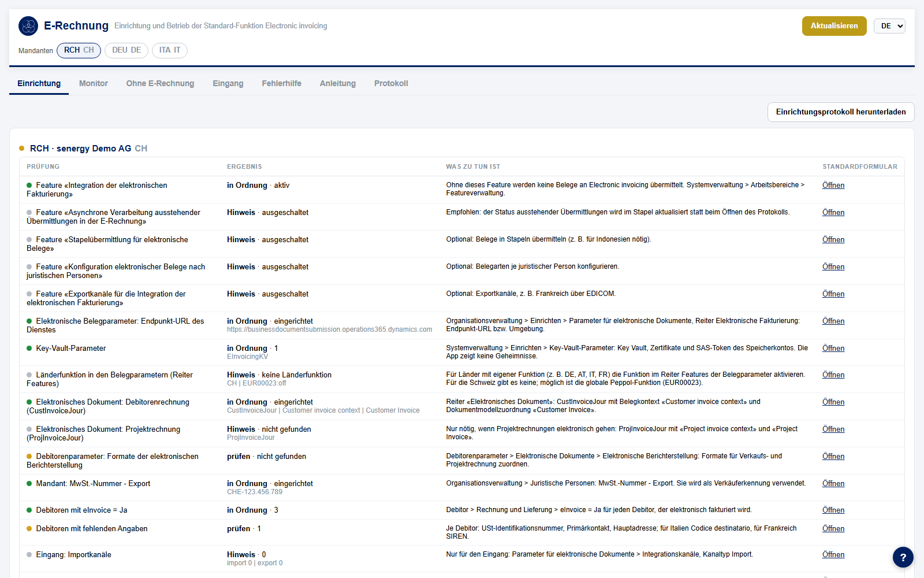Image resolution: width=924 pixels, height=578 pixels.
Task: Click Öffnen for Konfiguration elektronischer Belege row
Action: click(833, 267)
